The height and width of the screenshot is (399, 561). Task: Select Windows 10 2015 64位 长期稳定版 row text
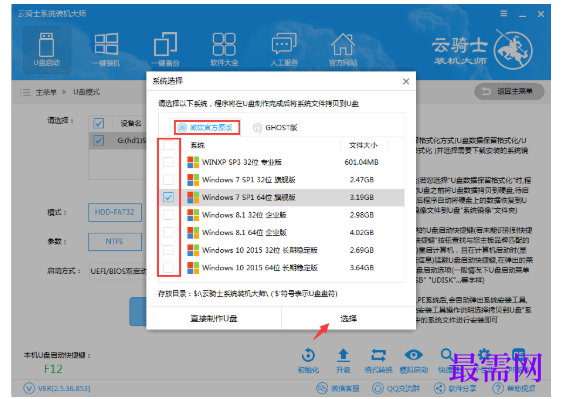click(x=260, y=267)
